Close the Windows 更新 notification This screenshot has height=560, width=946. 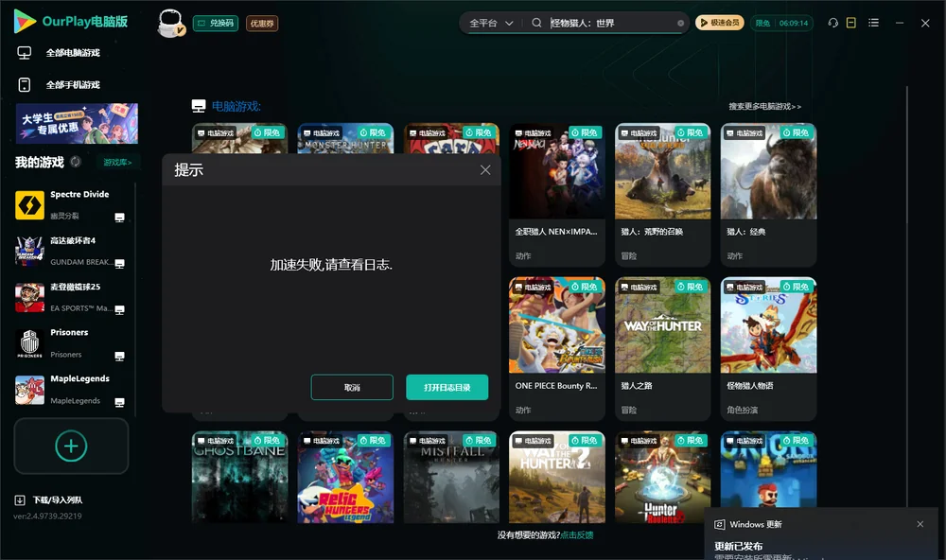tap(920, 524)
